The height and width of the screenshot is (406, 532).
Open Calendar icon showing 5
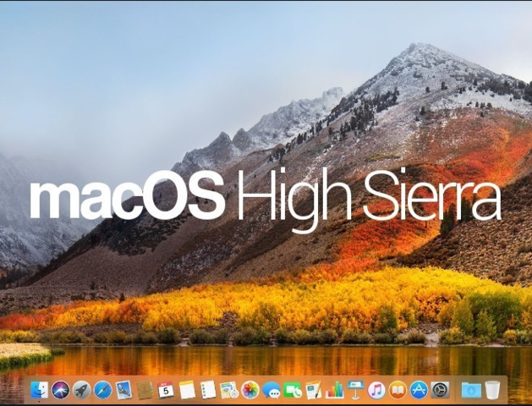(x=166, y=390)
